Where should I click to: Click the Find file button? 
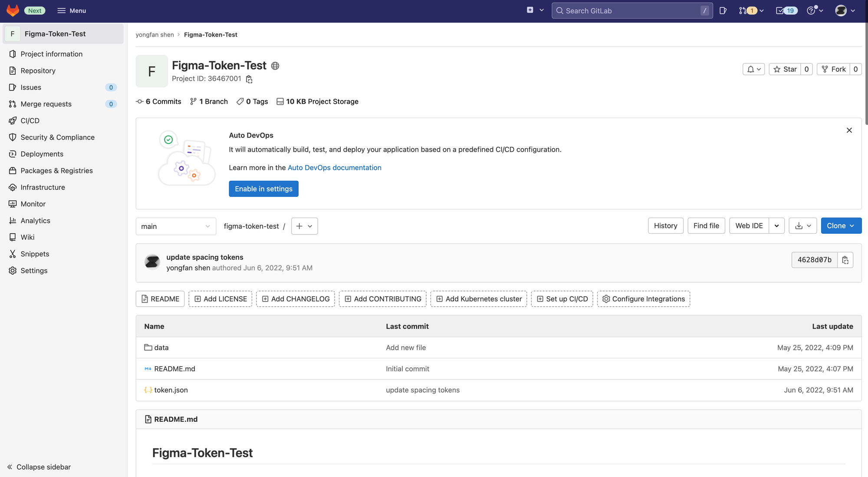(x=706, y=225)
